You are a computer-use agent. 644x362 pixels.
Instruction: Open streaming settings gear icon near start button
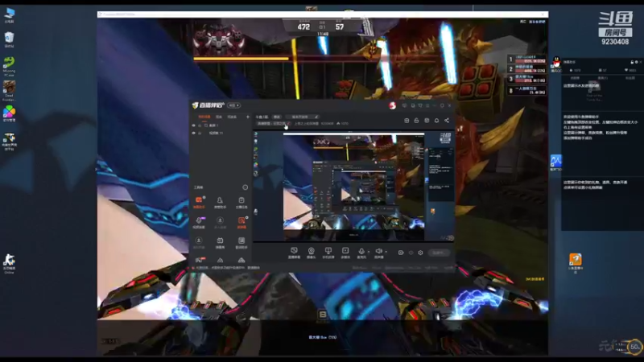click(x=420, y=253)
